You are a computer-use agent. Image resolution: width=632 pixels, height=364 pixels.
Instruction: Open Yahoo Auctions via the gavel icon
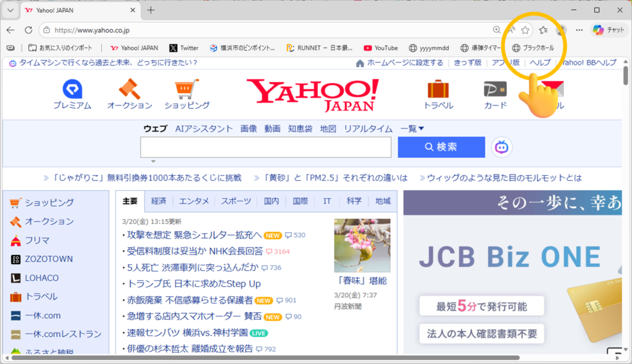130,89
